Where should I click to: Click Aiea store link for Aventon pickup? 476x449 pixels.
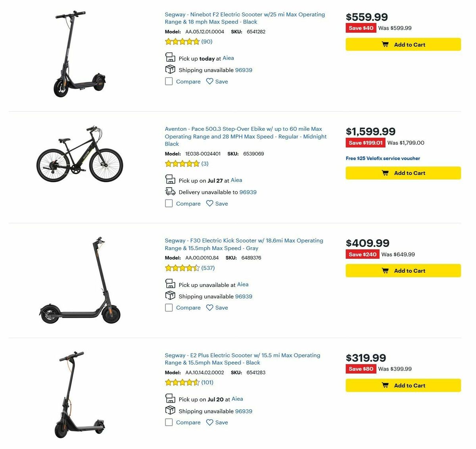click(236, 180)
